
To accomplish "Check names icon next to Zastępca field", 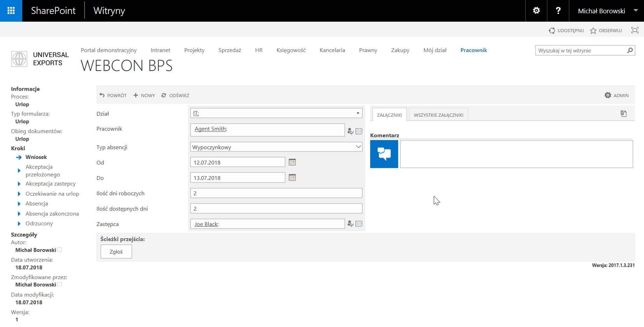I will pyautogui.click(x=350, y=224).
